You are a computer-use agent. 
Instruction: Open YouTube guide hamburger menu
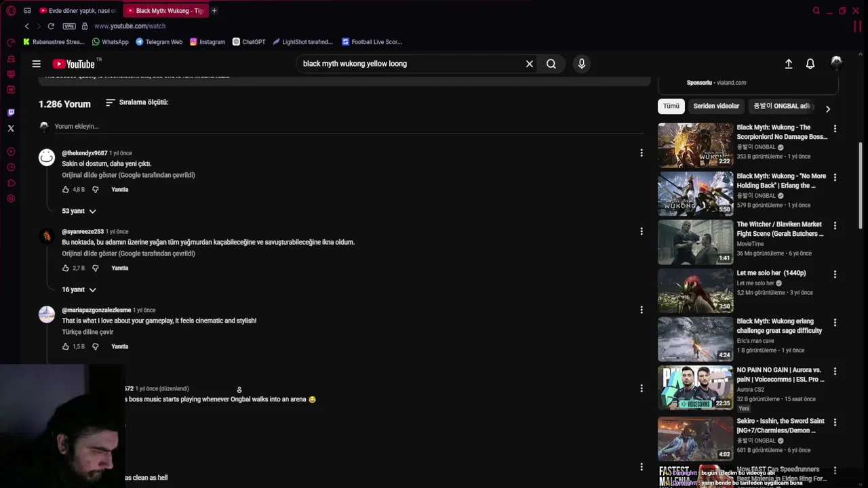pos(37,64)
